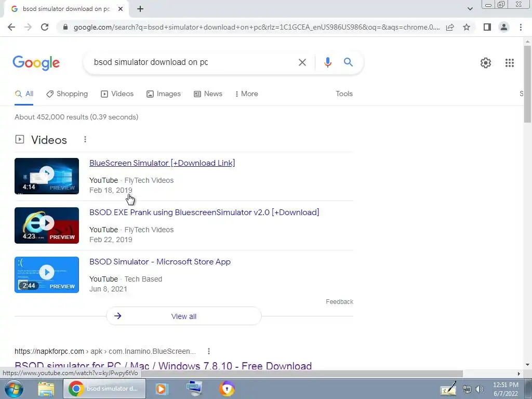
Task: Clear the search box with the X
Action: (x=302, y=62)
